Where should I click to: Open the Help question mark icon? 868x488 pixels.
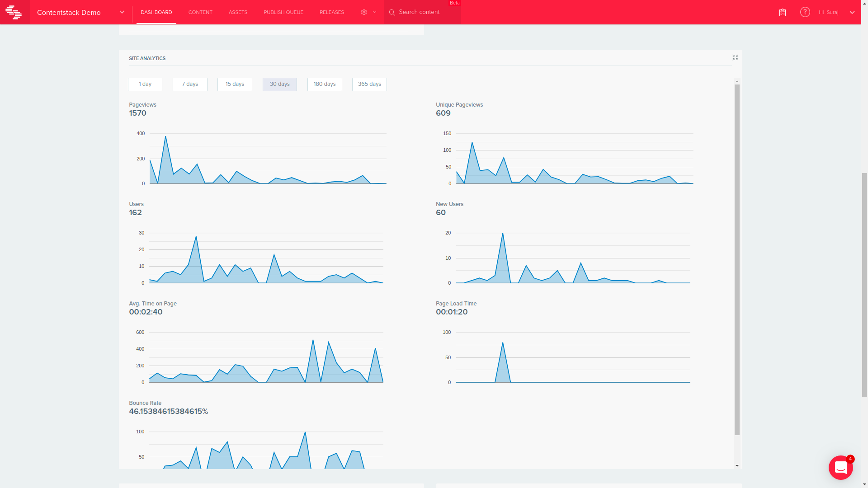click(x=805, y=12)
